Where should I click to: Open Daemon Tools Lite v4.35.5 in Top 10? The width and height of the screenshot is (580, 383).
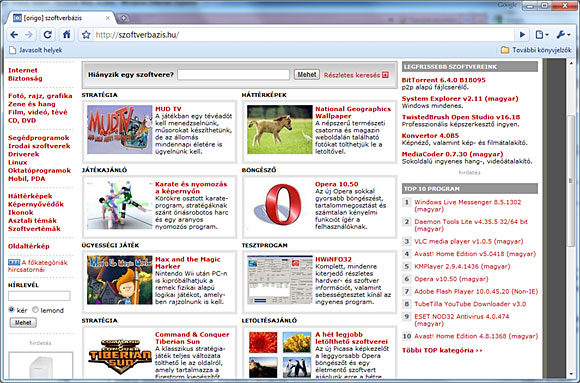pyautogui.click(x=471, y=225)
